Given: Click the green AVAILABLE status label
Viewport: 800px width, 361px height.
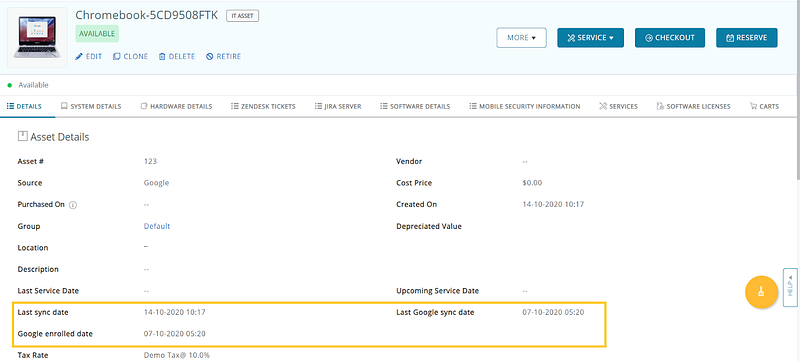Looking at the screenshot, I should [x=97, y=34].
